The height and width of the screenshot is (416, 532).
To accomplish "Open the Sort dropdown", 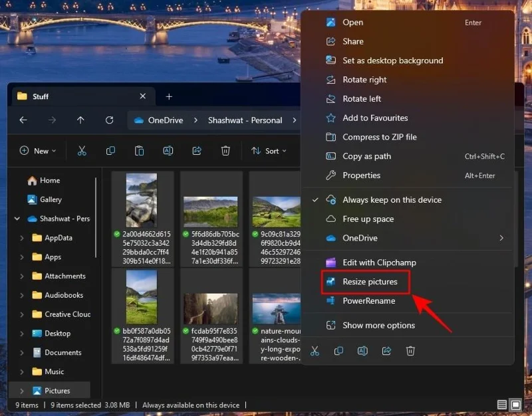I will 269,151.
